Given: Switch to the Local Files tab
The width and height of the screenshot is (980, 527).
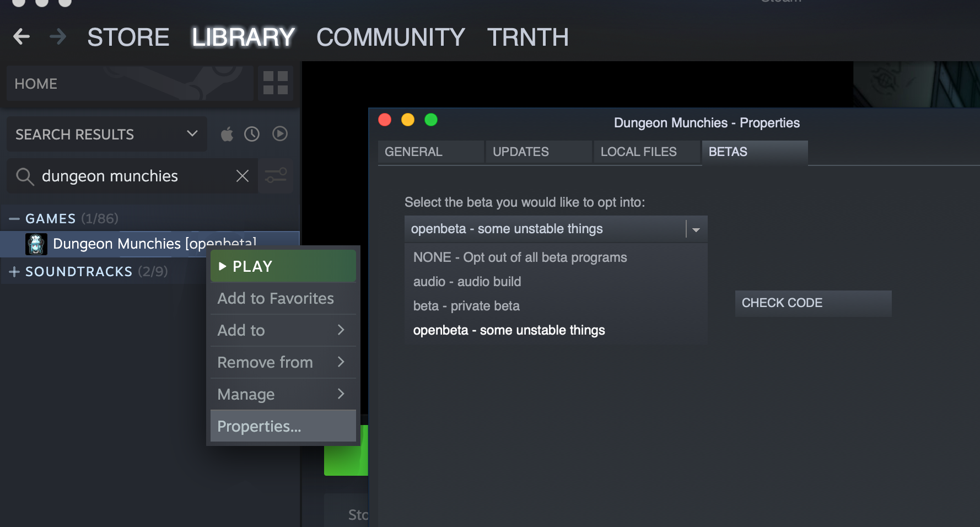Looking at the screenshot, I should 638,152.
